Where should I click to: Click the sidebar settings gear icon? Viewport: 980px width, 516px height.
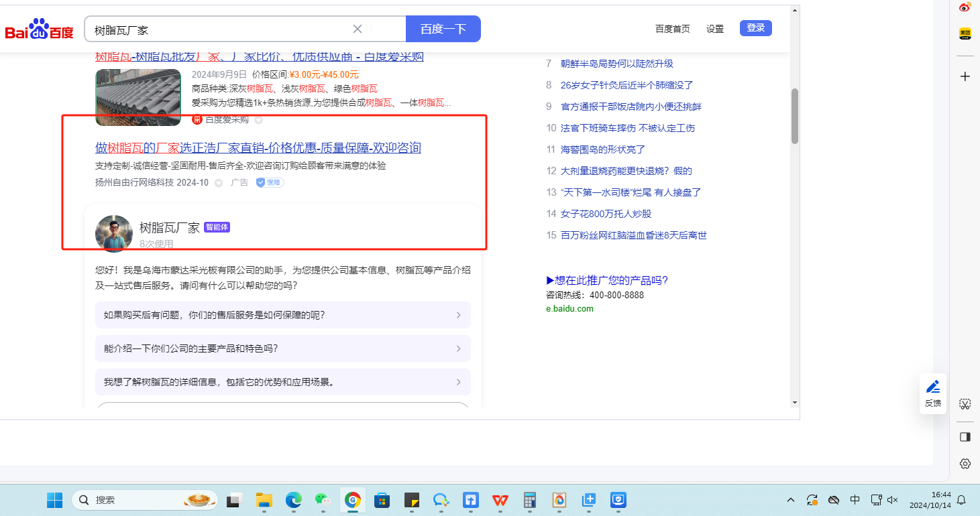(965, 464)
